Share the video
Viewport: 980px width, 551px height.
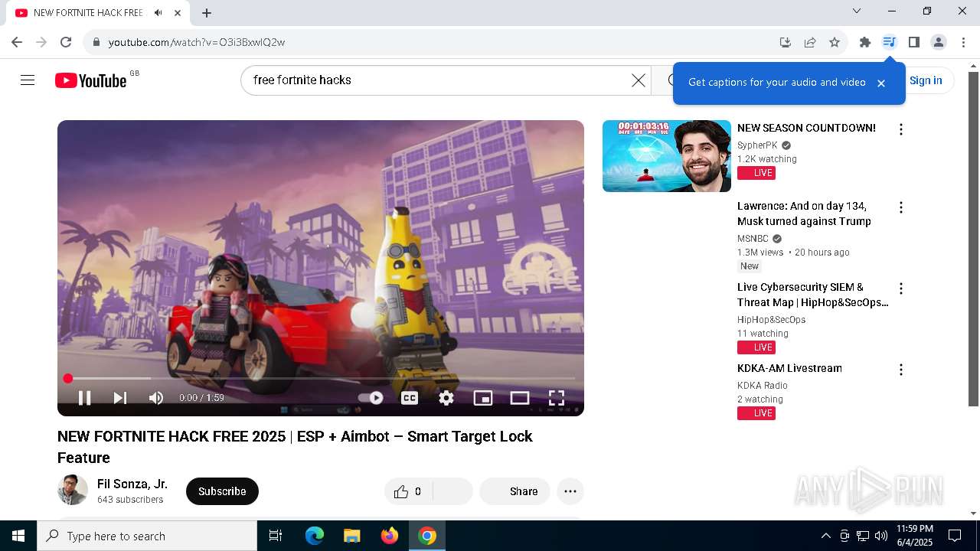coord(514,491)
